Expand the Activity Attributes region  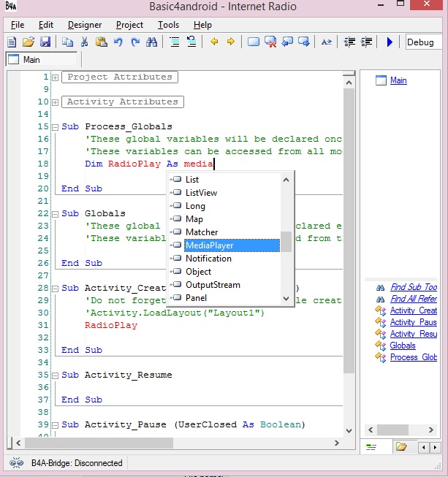pos(56,102)
